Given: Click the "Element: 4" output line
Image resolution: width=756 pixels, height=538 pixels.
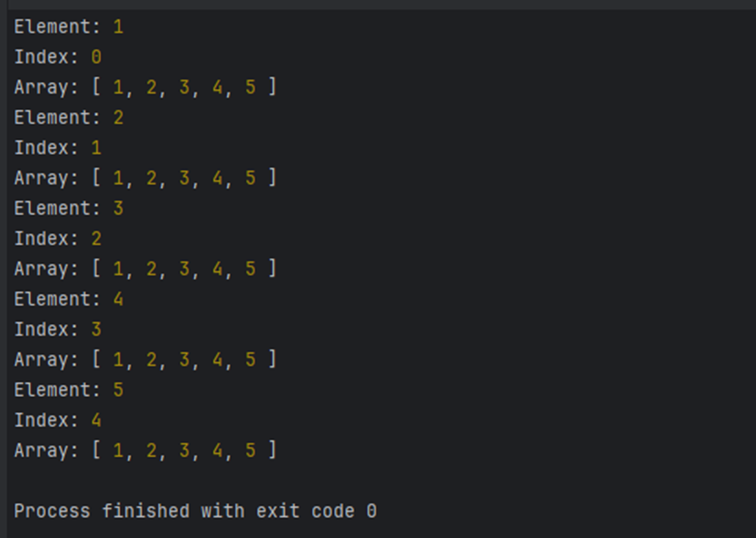Looking at the screenshot, I should click(68, 299).
